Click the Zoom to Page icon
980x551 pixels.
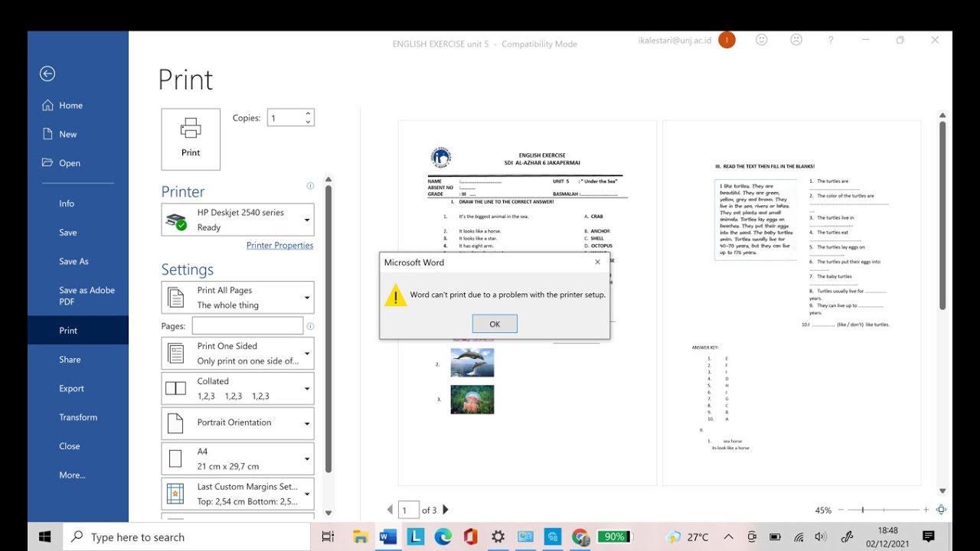tap(942, 510)
